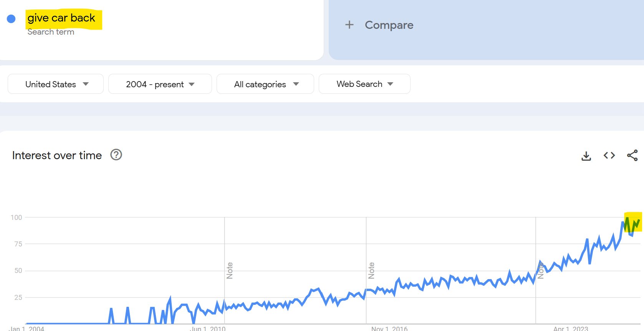Click the arrow next to Web Search
Screen dimensions: 644x331
click(x=390, y=84)
